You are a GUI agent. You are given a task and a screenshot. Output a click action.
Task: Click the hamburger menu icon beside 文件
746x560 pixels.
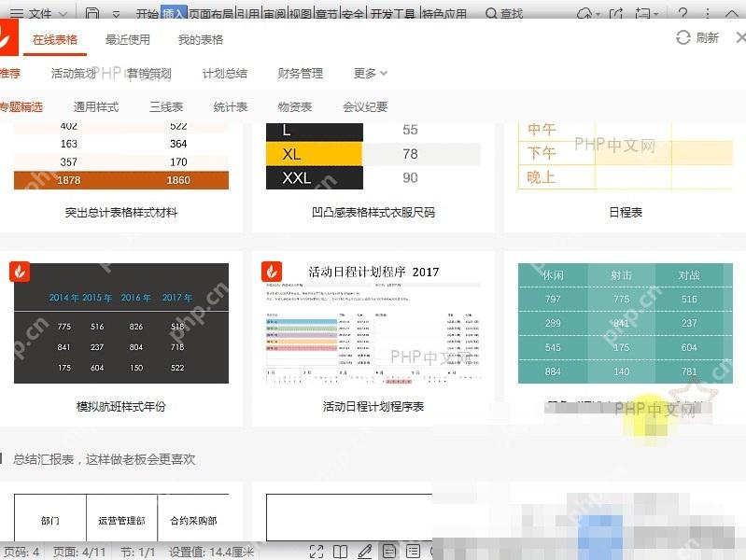click(x=17, y=13)
